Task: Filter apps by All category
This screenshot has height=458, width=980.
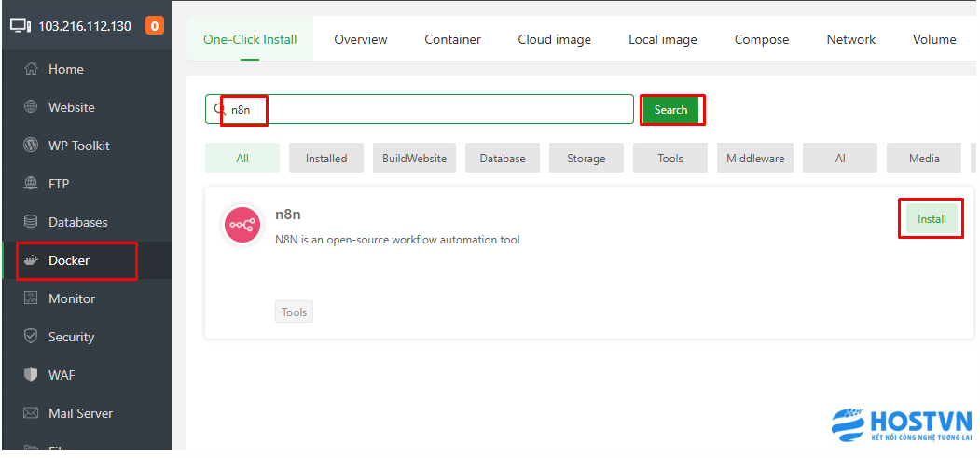Action: [x=242, y=158]
